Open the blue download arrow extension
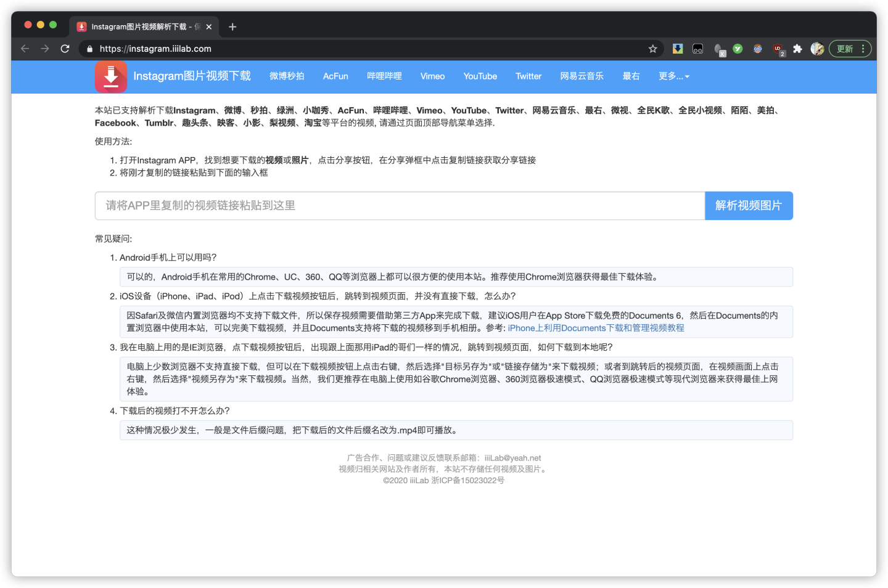The width and height of the screenshot is (888, 588). (678, 49)
